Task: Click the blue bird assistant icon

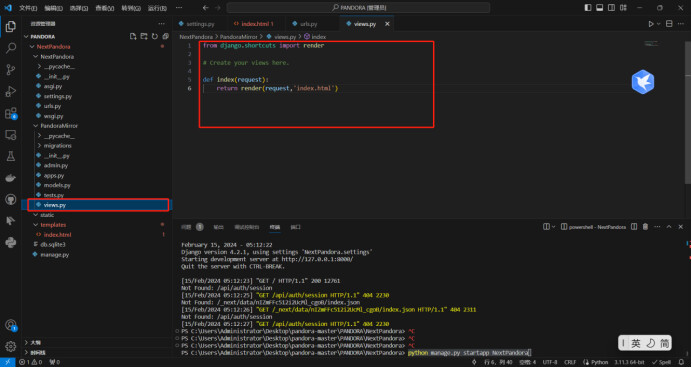Action: (x=642, y=82)
